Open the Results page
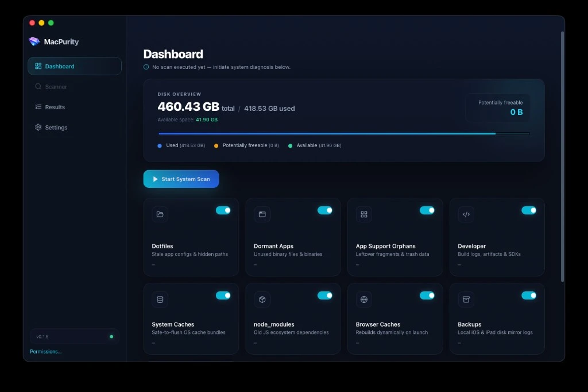The image size is (588, 392). [x=75, y=107]
